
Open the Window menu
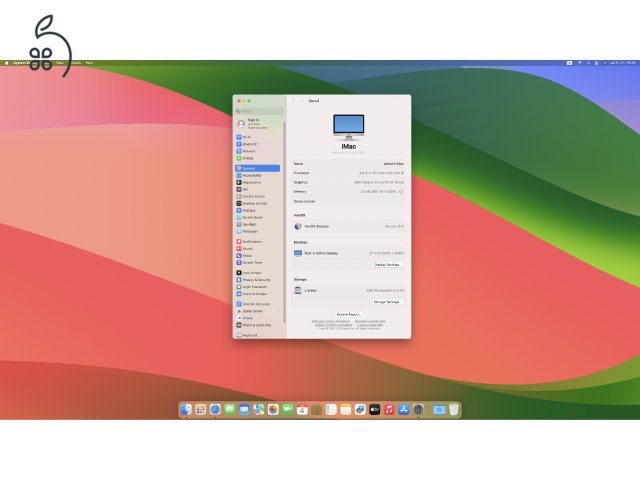point(76,63)
